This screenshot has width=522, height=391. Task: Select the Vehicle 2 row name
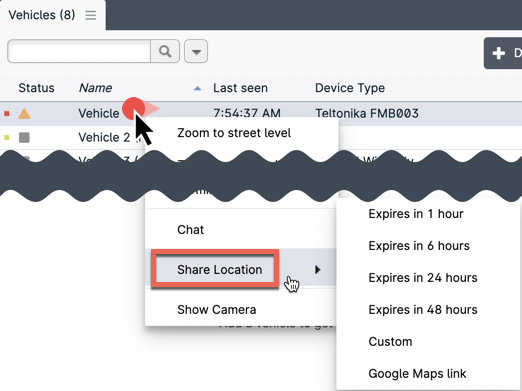click(x=104, y=137)
